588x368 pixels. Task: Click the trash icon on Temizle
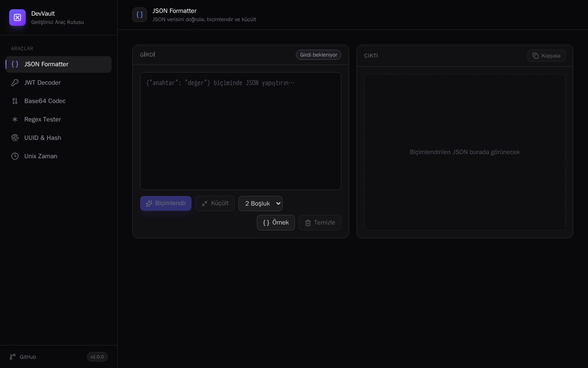(x=308, y=223)
